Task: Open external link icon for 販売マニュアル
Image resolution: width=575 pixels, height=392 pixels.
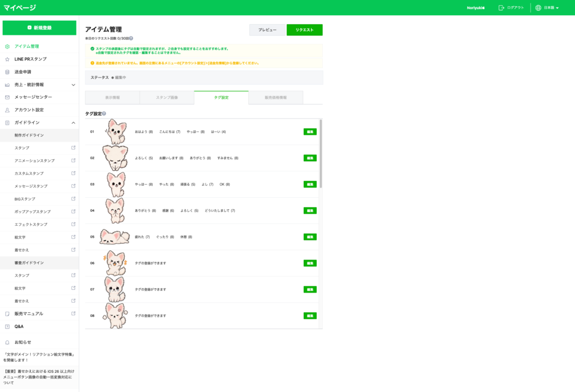Action: [74, 313]
